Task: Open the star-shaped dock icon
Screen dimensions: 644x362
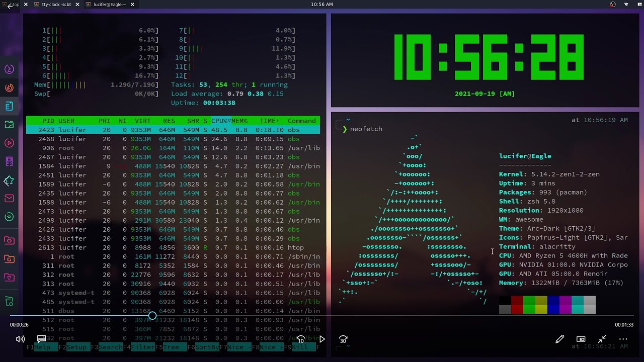Action: coord(9,180)
